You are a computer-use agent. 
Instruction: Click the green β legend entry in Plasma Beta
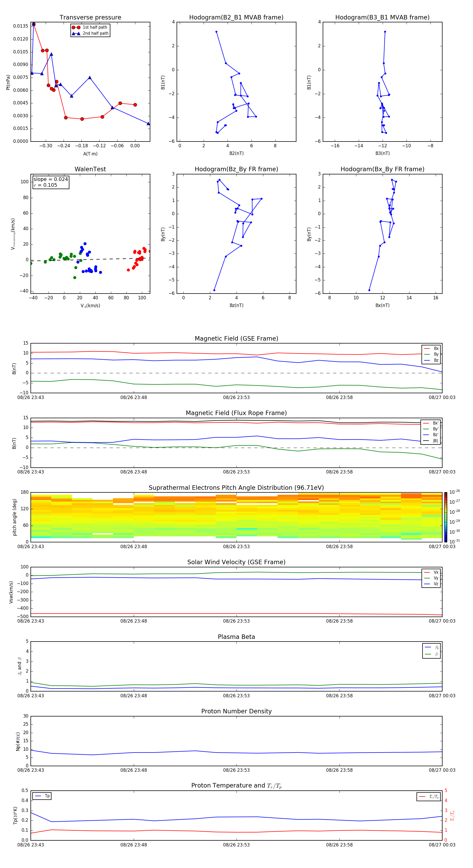click(x=431, y=654)
